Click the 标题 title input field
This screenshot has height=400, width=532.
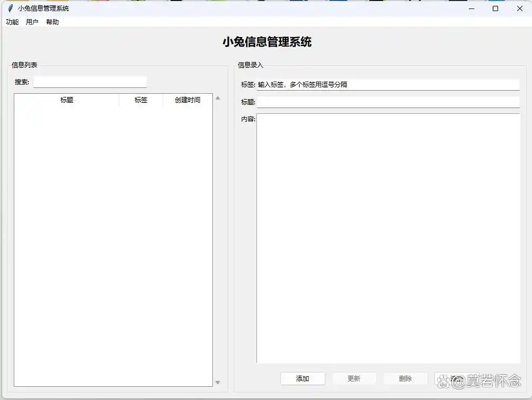pyautogui.click(x=388, y=101)
